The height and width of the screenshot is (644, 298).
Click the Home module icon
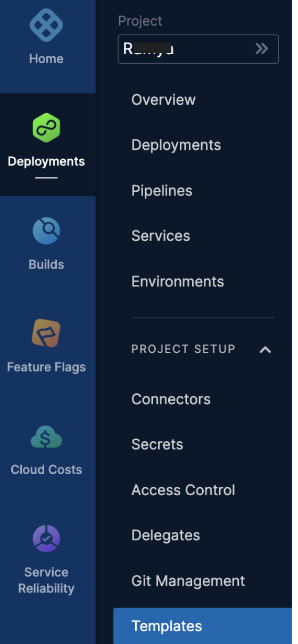pyautogui.click(x=46, y=24)
